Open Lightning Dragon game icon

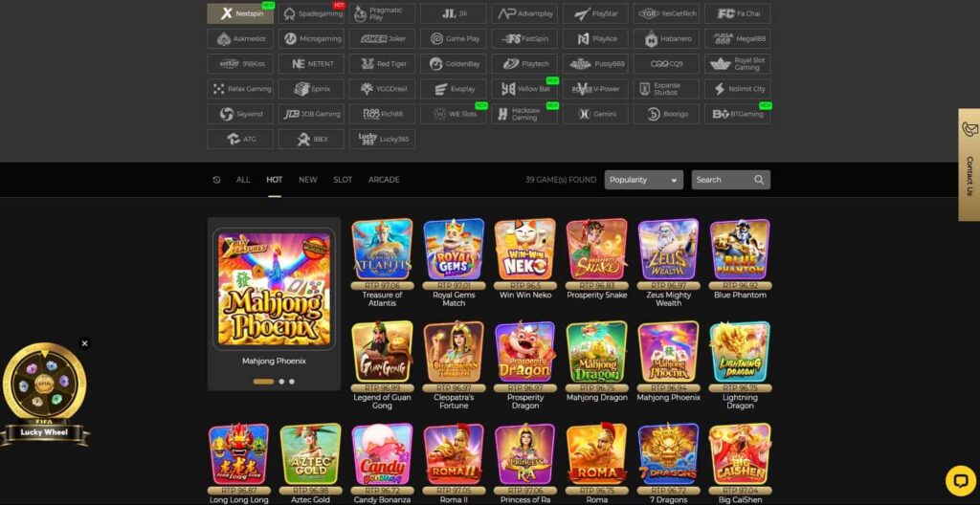point(740,351)
